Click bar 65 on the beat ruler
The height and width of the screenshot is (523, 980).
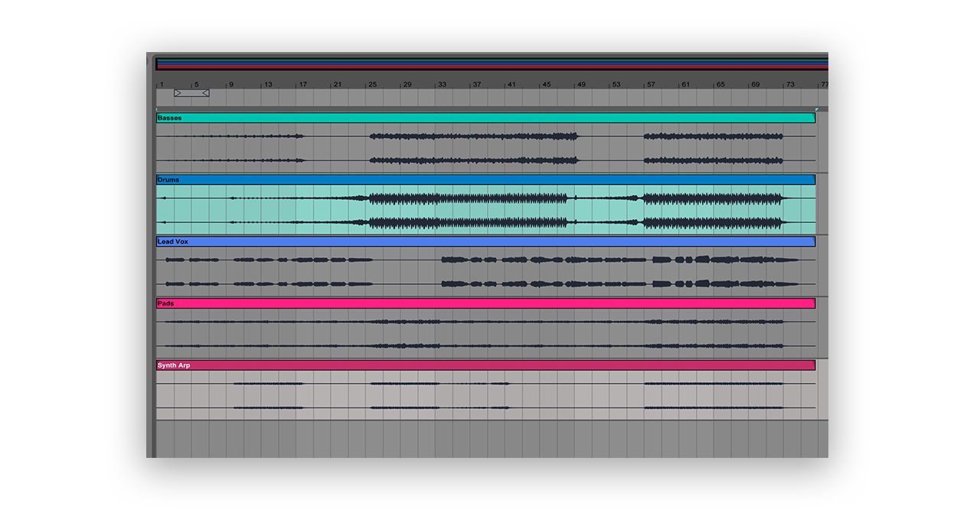720,83
